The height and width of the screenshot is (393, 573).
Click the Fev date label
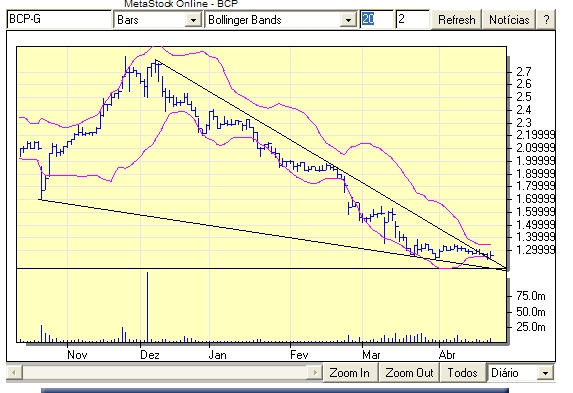pyautogui.click(x=299, y=355)
